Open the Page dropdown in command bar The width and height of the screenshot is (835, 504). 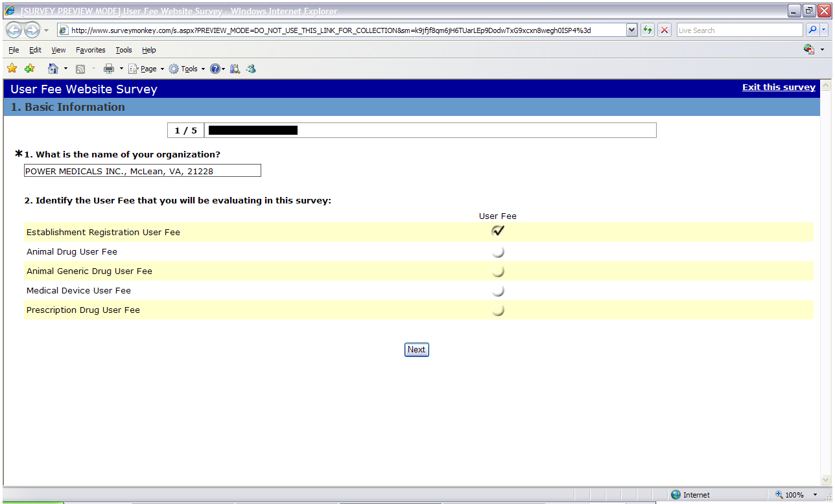coord(147,69)
